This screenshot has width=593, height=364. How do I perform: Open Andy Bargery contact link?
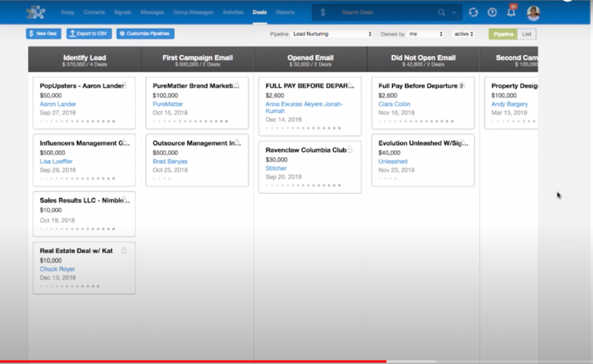coord(510,104)
